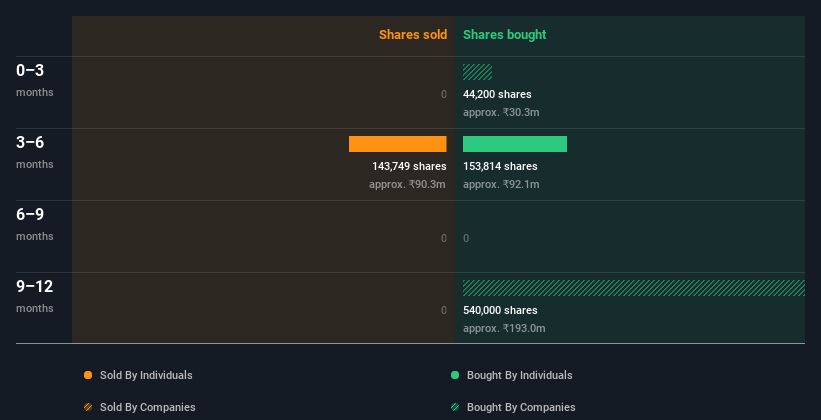Click the striped Sold By Companies legend icon

click(x=88, y=407)
